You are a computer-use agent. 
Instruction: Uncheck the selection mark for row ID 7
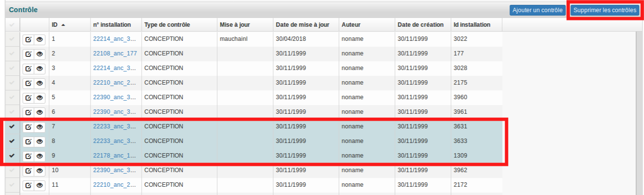(x=12, y=126)
